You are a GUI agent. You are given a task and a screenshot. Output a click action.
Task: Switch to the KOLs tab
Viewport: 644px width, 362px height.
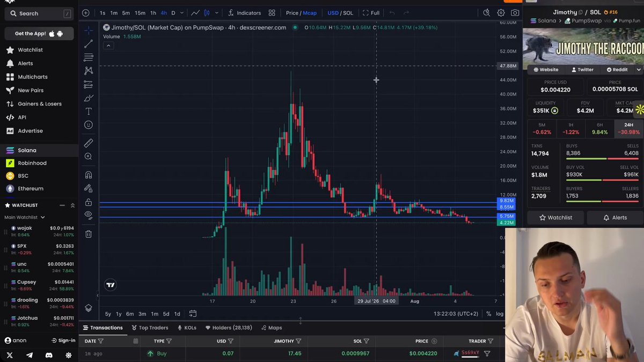click(x=187, y=328)
